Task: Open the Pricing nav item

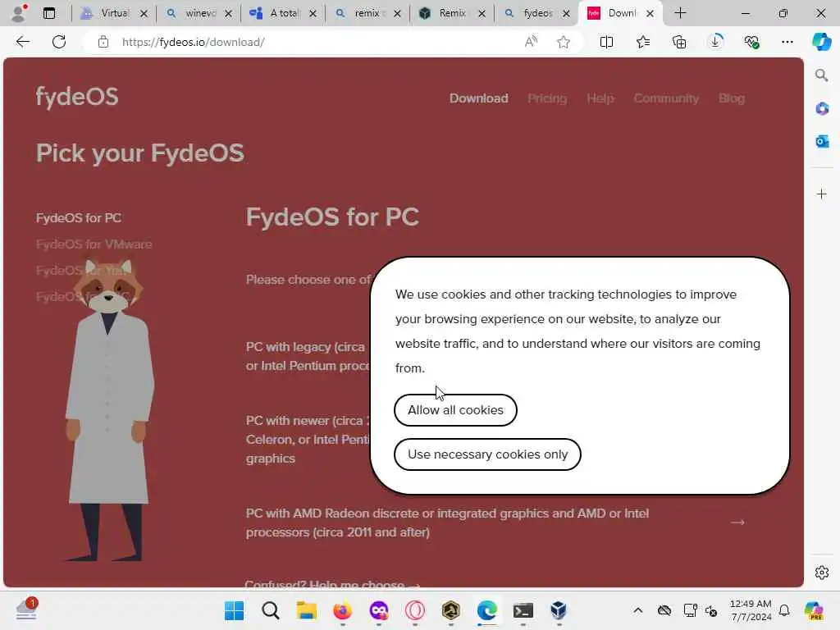Action: (547, 98)
